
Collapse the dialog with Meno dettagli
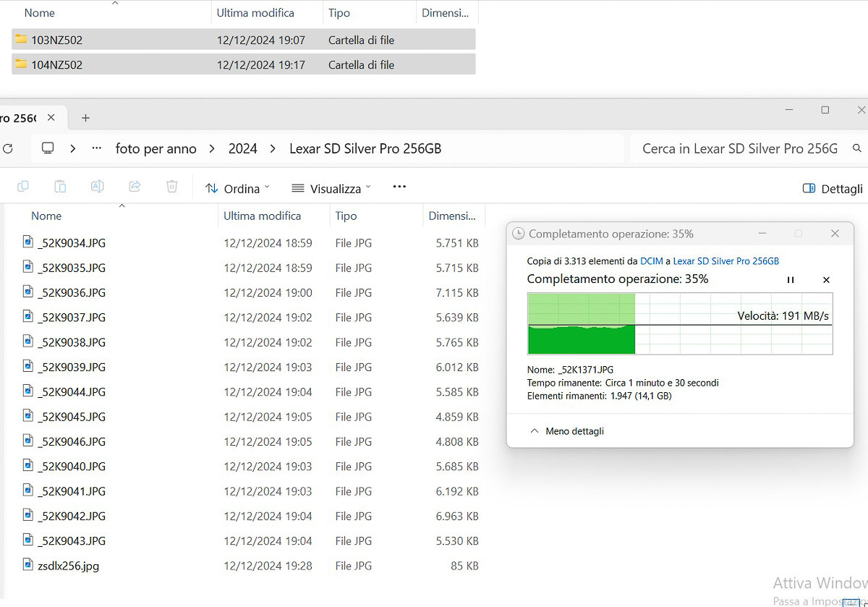click(x=567, y=431)
